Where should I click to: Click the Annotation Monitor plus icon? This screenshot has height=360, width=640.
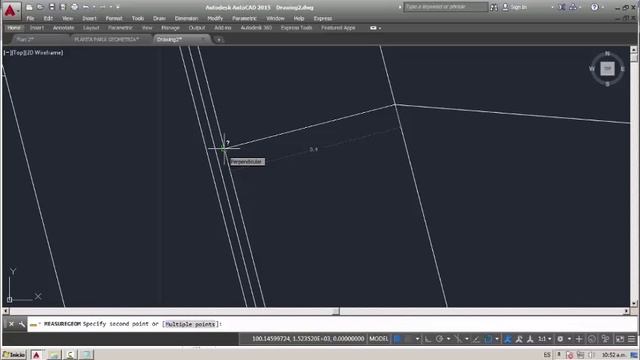coord(579,339)
